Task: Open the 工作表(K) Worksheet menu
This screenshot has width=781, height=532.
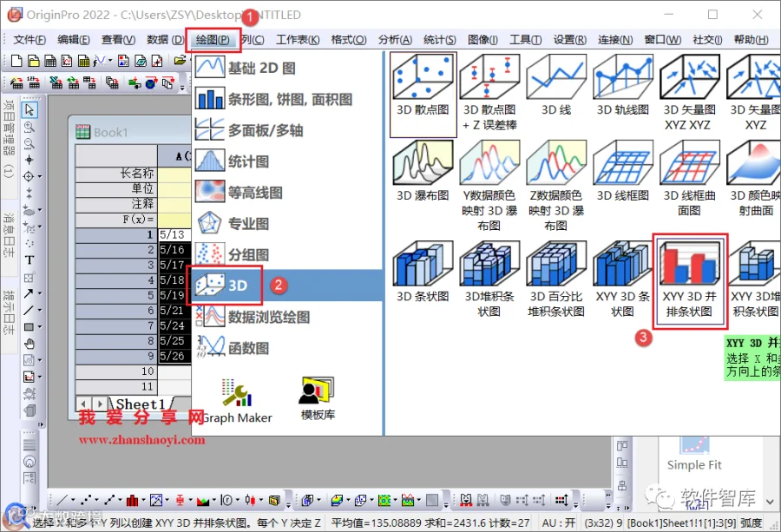Action: [x=298, y=39]
